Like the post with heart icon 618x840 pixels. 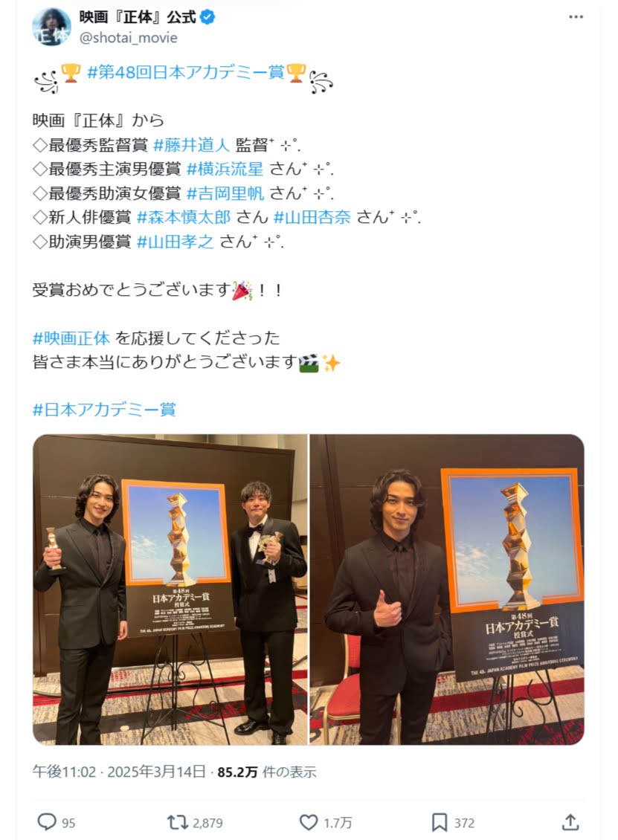tap(308, 821)
